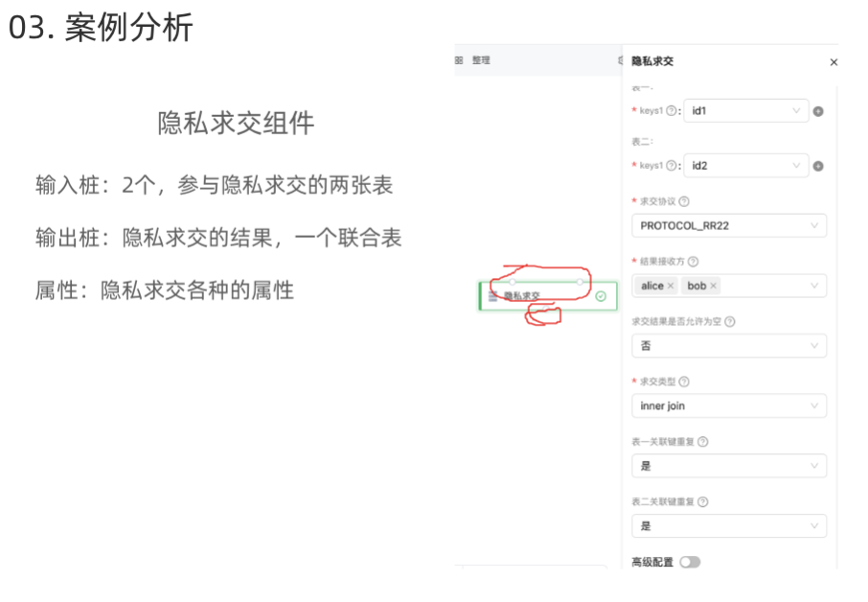This screenshot has width=868, height=602.
Task: Click the bob tag text
Action: coord(697,286)
